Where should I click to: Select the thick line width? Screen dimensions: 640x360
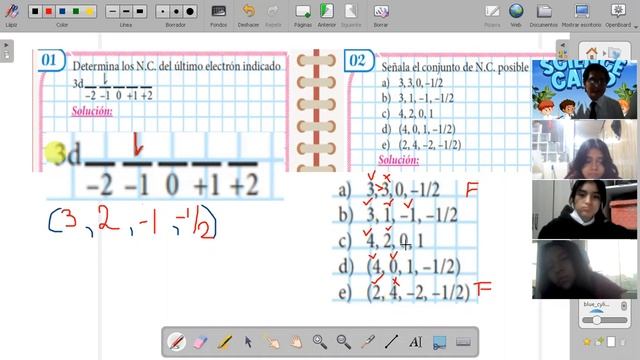tap(140, 11)
